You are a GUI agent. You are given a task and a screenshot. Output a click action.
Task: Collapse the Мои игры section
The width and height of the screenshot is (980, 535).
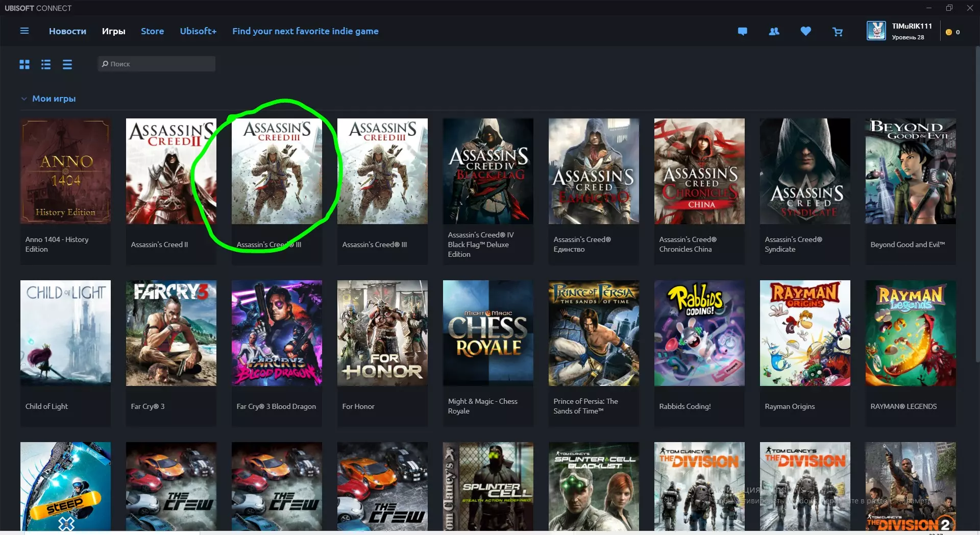[x=24, y=99]
